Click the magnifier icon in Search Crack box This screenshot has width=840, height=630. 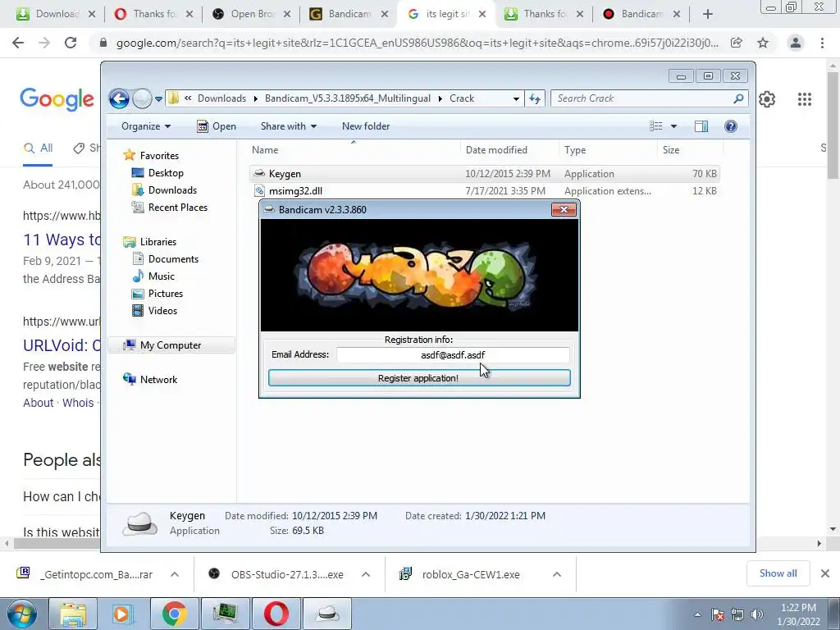pyautogui.click(x=739, y=98)
